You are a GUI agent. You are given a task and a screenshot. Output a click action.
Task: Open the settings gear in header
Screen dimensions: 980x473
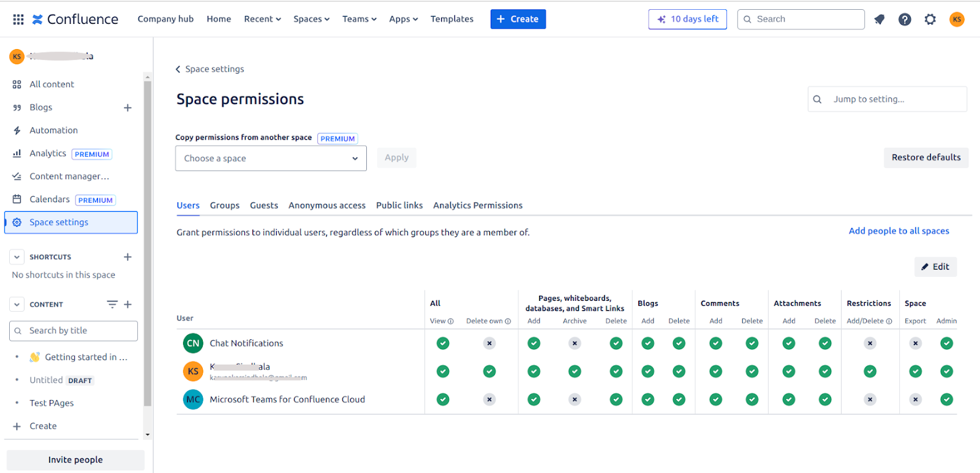(x=930, y=20)
